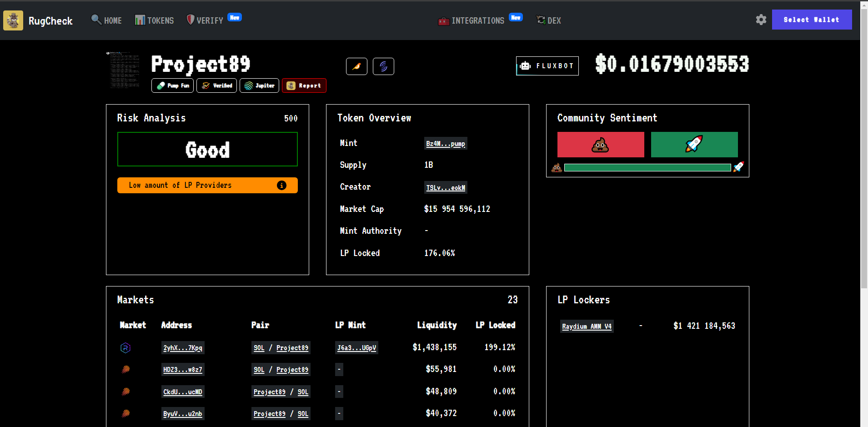This screenshot has width=868, height=427.
Task: Open the Jupiter badge link
Action: tap(259, 85)
